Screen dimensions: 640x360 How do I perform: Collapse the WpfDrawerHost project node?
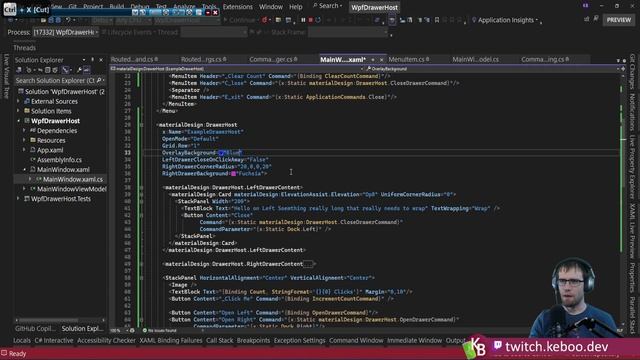18,120
